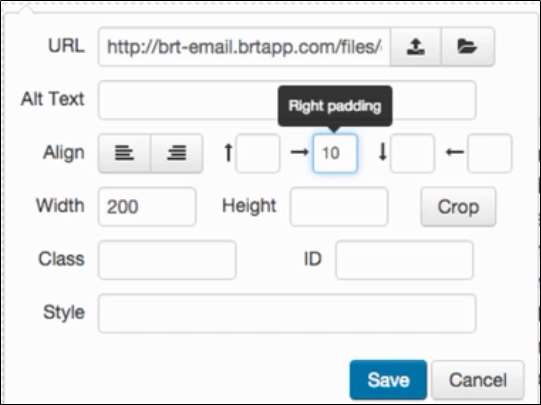Click into the Alt Text field
541x405 pixels.
287,100
